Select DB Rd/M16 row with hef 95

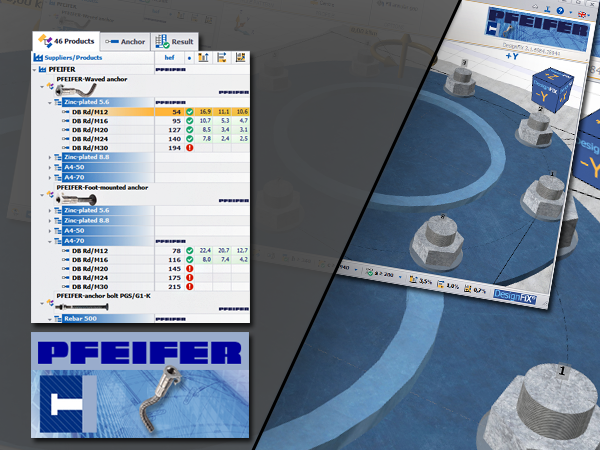[155, 121]
